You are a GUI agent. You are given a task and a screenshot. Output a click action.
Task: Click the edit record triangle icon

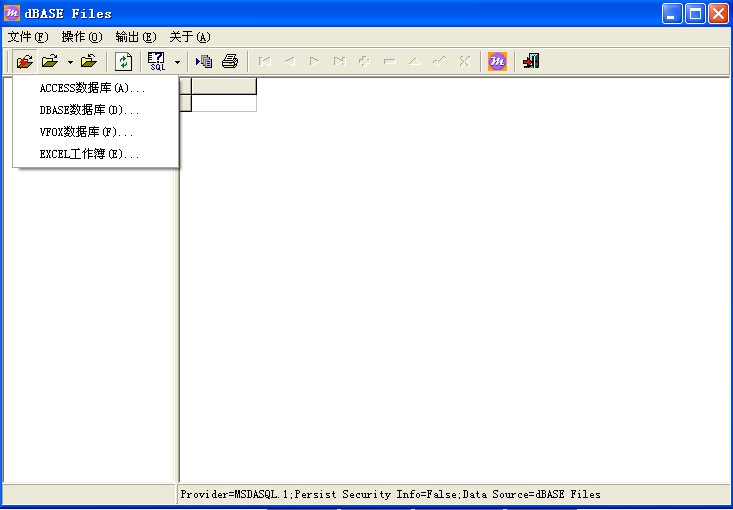tap(414, 61)
